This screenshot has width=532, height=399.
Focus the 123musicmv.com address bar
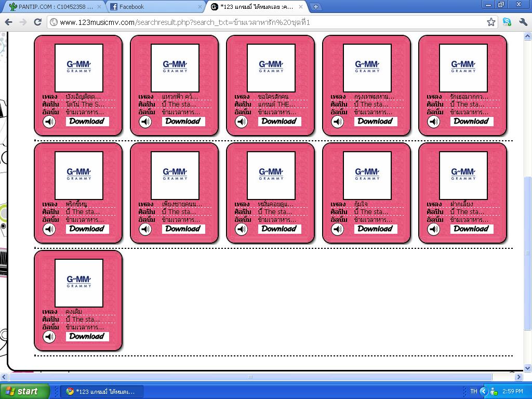click(x=272, y=22)
